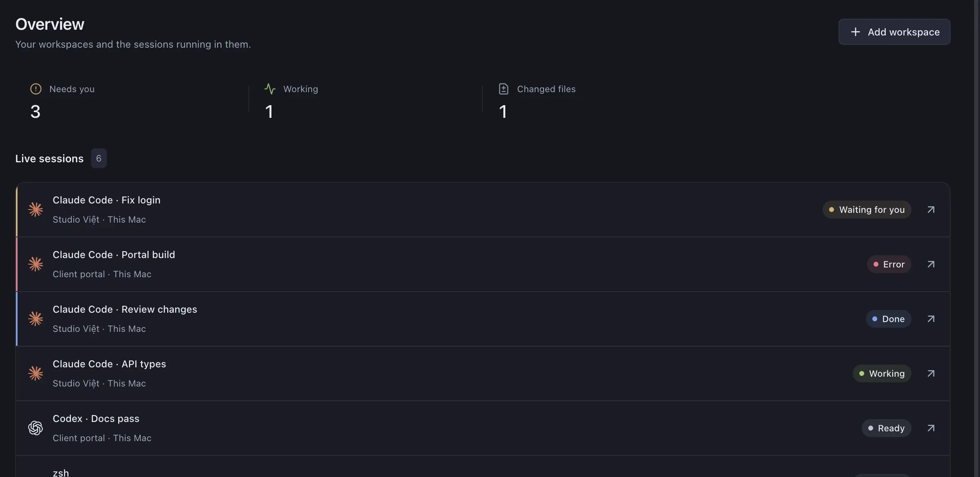Open the Fix login session arrow
Screen dimensions: 980x477
click(x=931, y=210)
